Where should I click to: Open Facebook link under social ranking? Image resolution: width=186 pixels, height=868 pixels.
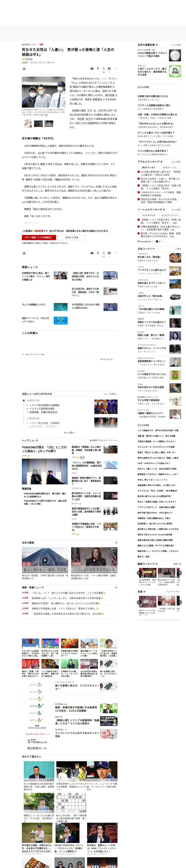[x=144, y=241]
